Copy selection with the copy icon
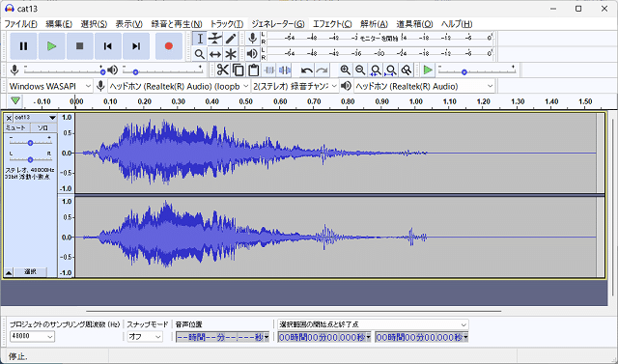618x364 pixels. coord(239,70)
